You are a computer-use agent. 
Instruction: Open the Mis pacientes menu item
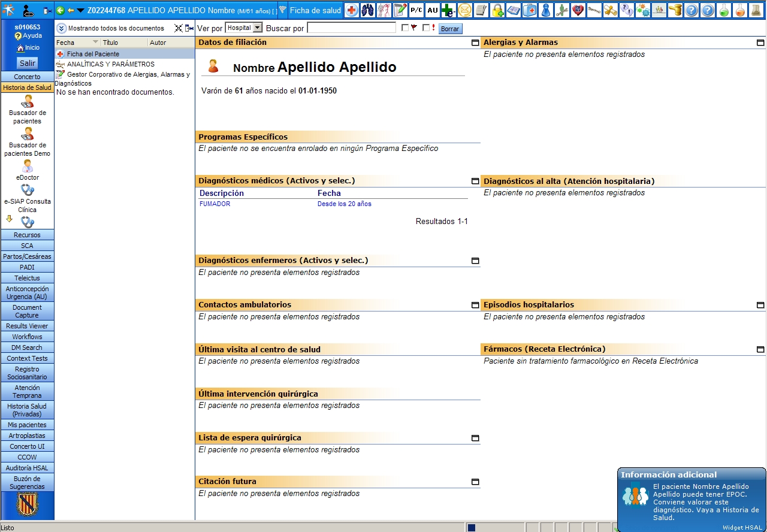pos(27,425)
